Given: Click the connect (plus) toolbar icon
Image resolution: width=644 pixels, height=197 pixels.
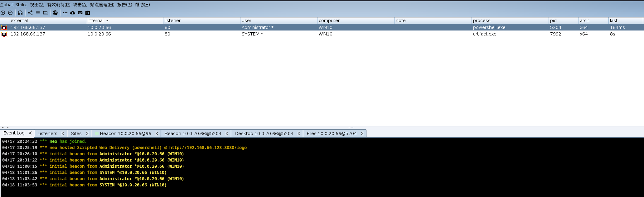Looking at the screenshot, I should (3, 13).
